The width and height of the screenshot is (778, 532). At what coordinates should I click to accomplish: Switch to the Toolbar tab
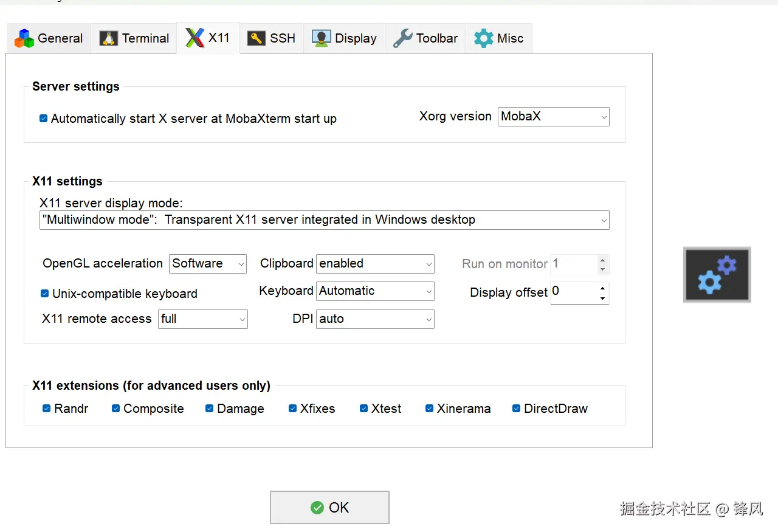[x=425, y=38]
